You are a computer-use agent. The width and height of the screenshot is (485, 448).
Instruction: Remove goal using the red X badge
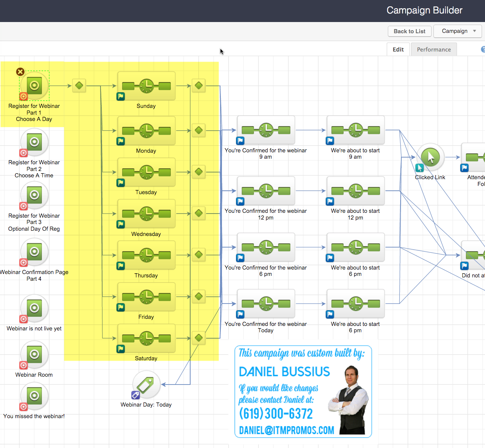pos(20,72)
